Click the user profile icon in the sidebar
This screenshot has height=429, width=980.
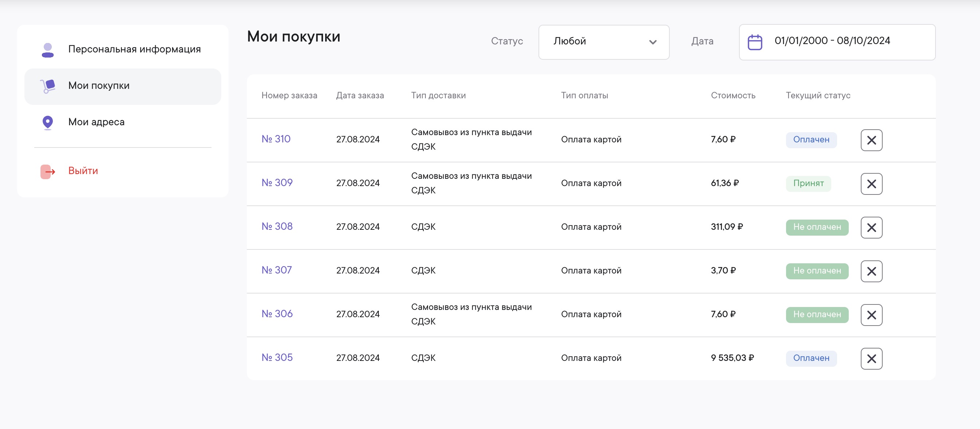click(47, 50)
